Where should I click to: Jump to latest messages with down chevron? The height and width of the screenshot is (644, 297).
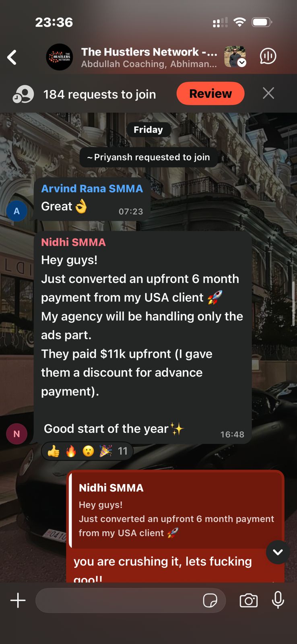278,552
